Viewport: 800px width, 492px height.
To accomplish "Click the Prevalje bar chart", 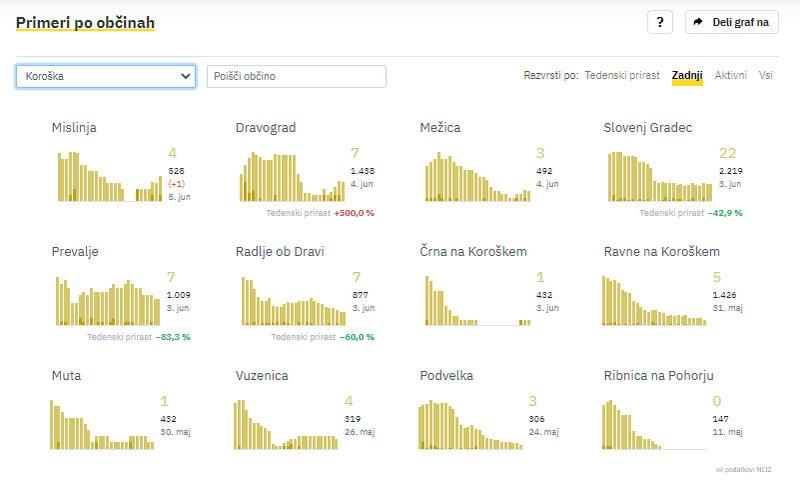I will coord(109,301).
